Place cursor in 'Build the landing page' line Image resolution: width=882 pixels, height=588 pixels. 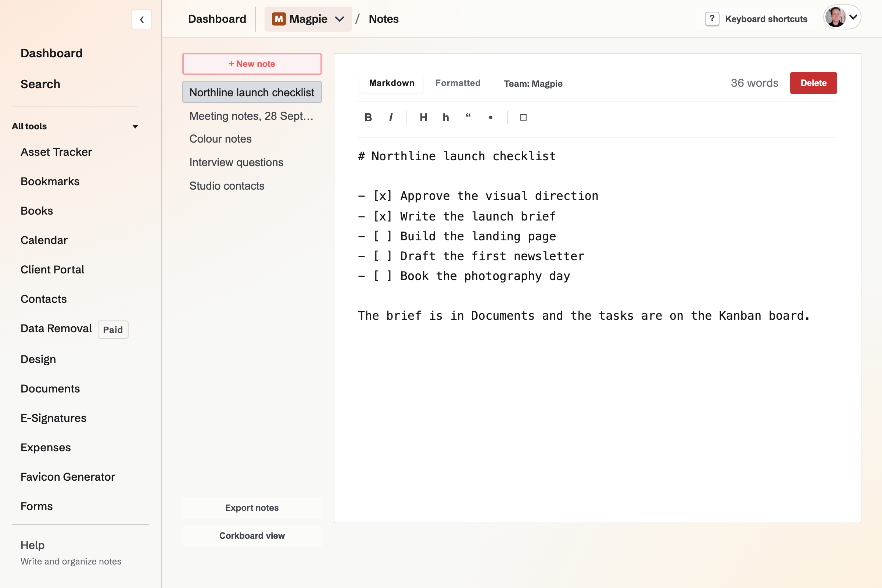click(478, 236)
